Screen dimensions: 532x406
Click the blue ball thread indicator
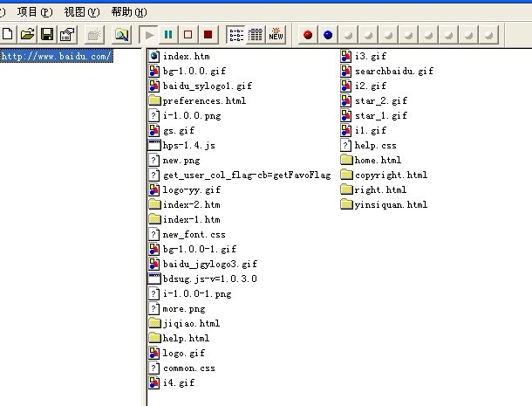[x=328, y=35]
